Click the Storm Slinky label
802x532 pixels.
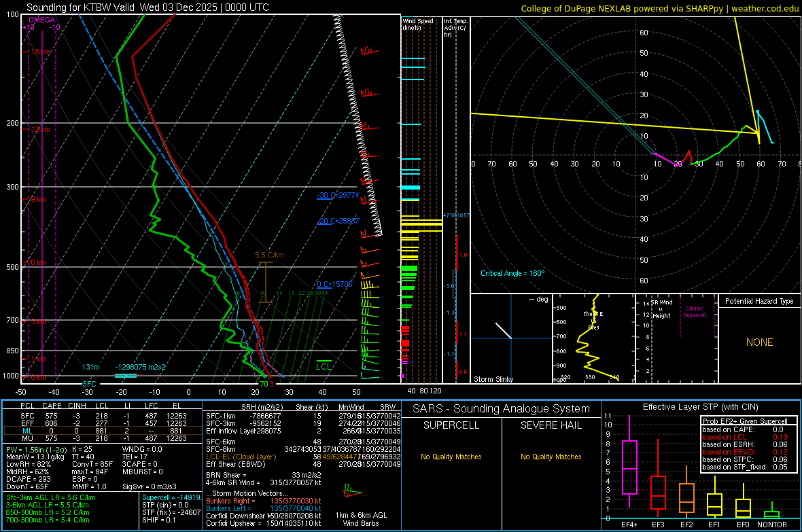[x=493, y=379]
